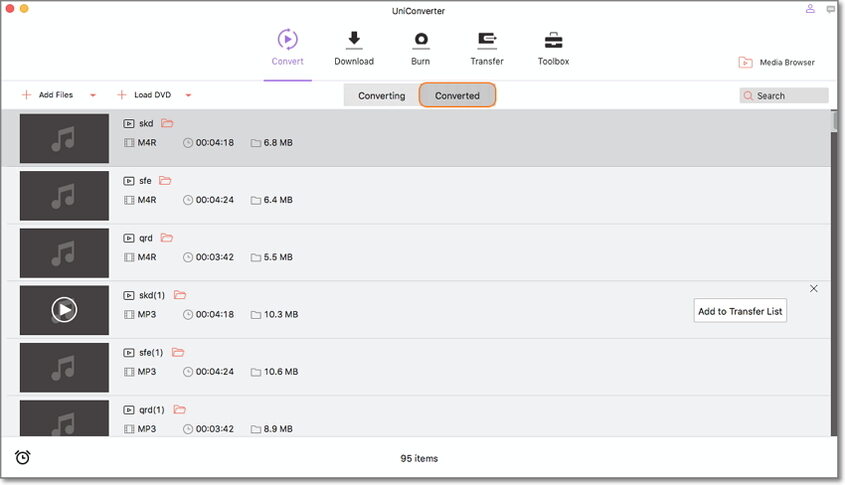Open the Media Browser
This screenshot has height=485, width=845.
coord(777,63)
